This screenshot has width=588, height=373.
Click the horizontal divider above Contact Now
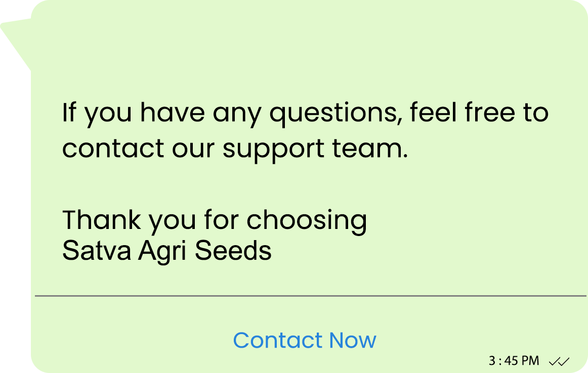[310, 296]
